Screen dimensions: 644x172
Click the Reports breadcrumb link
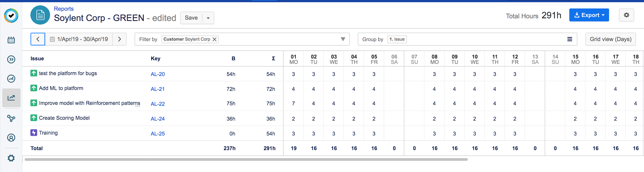tap(64, 9)
